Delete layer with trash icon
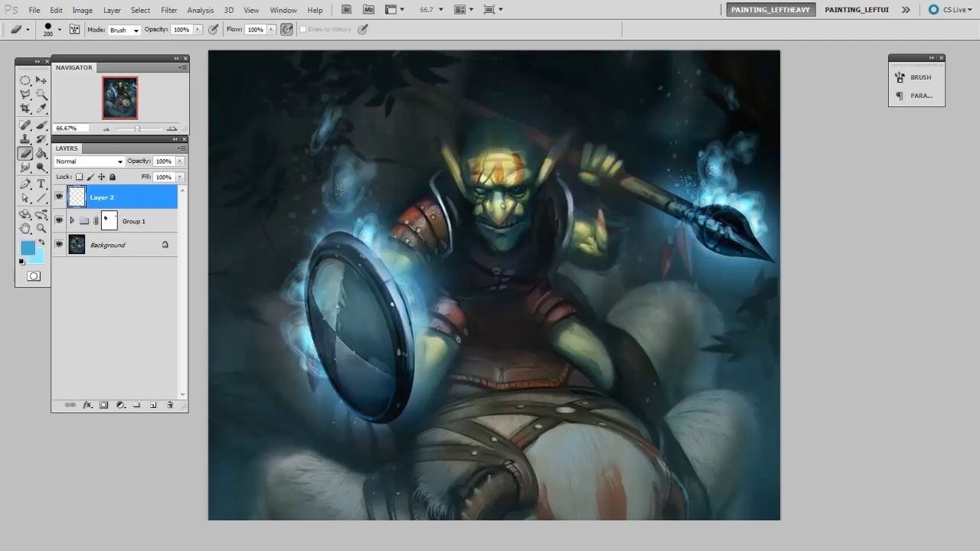Viewport: 980px width, 551px height. click(170, 405)
